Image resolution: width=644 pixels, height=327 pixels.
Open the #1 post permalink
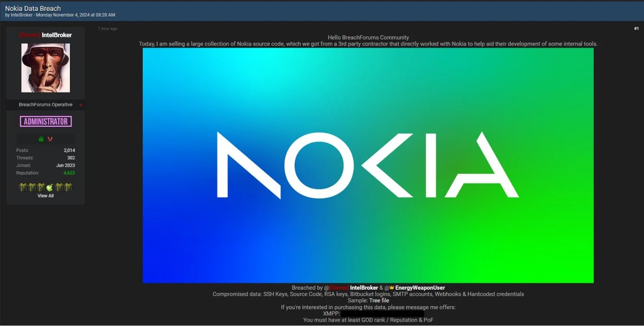[636, 29]
